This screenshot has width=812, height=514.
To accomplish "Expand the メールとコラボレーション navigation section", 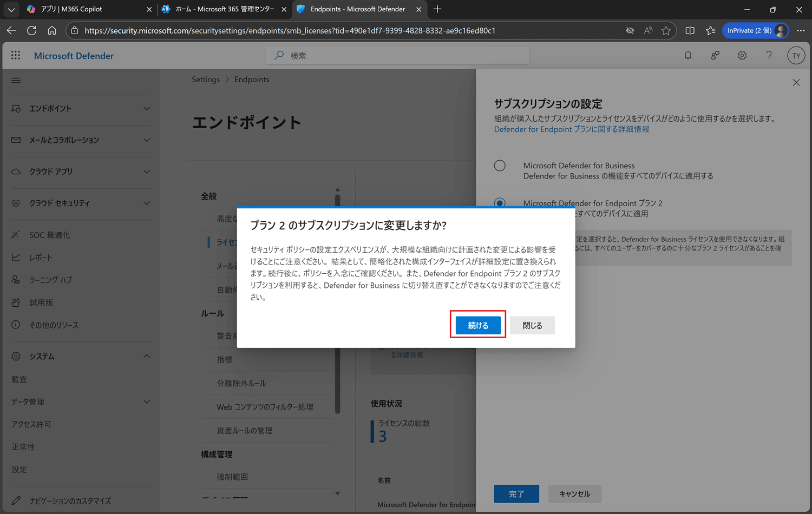I will click(x=147, y=140).
